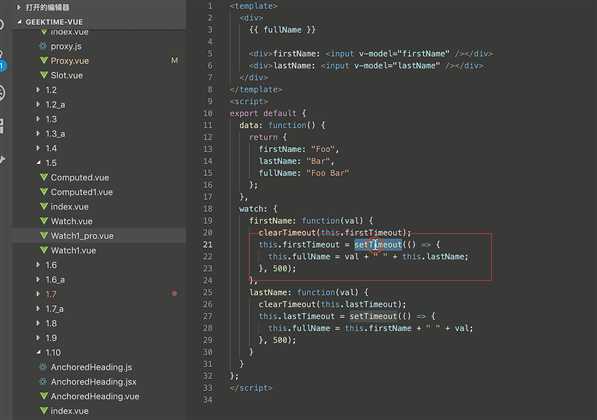Click 'firstName: function(val) {' watcher line
597x420 pixels.
pos(311,220)
